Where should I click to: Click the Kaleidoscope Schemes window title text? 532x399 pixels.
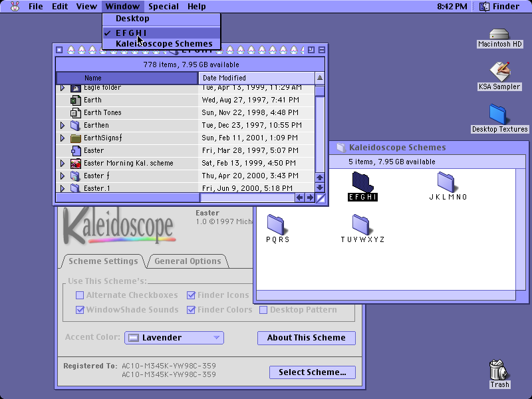397,147
